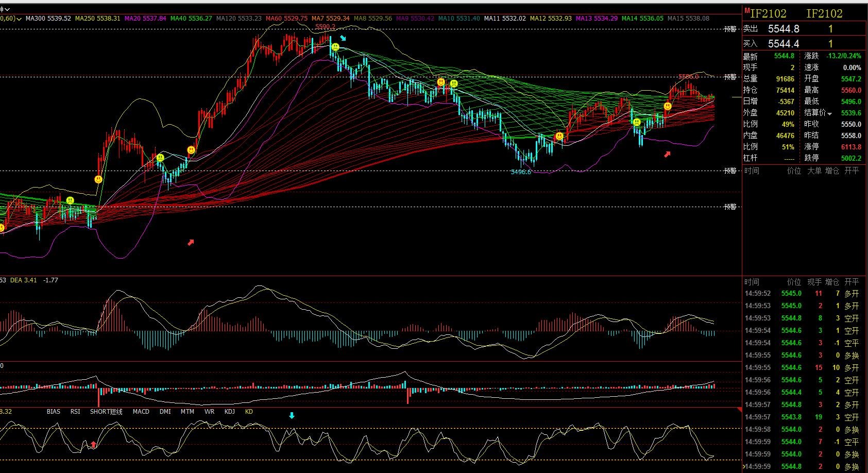Click the MA14 5536.05 label

point(642,19)
